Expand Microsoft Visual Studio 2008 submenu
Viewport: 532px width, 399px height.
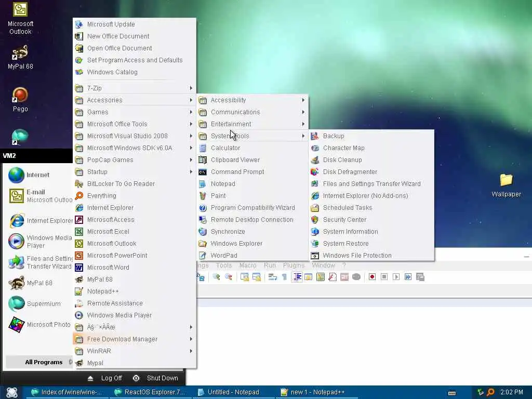135,136
